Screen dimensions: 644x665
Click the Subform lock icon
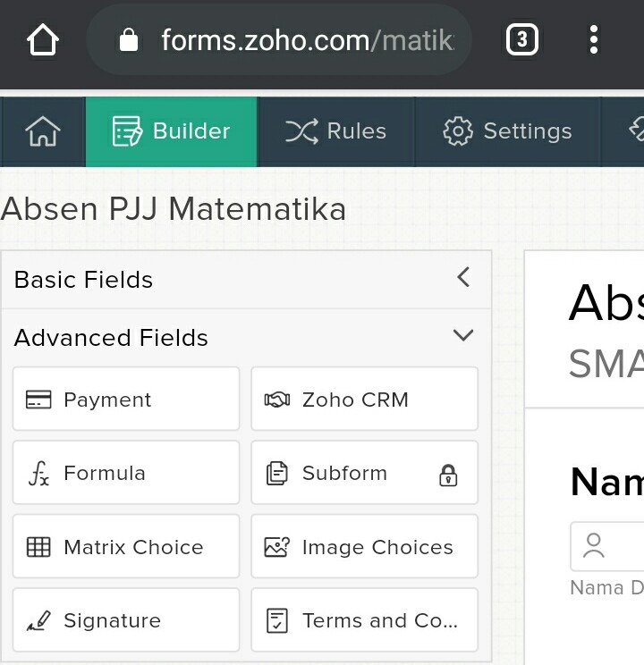[448, 476]
